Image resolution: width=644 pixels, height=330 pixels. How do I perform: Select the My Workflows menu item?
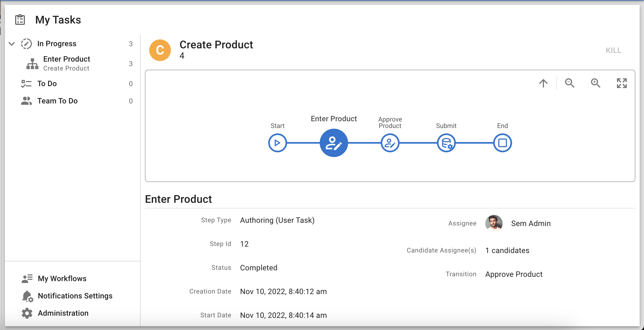coord(62,278)
